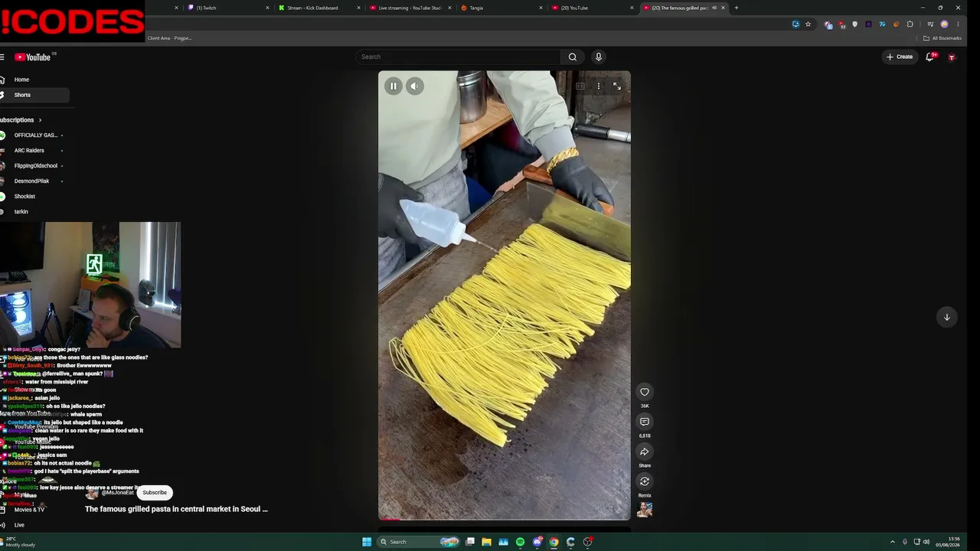This screenshot has width=980, height=551.
Task: Open the Create menu
Action: point(900,57)
